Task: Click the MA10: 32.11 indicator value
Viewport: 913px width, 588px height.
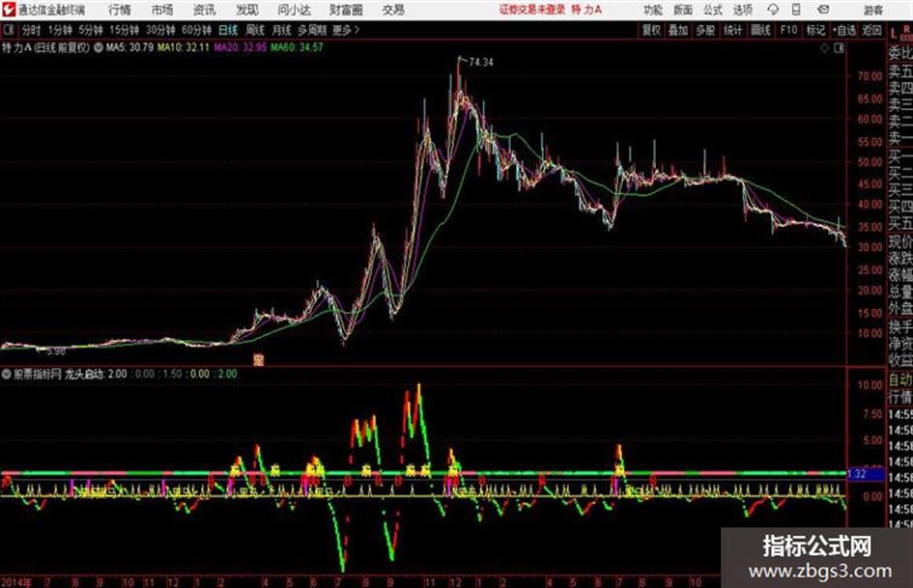Action: (184, 47)
